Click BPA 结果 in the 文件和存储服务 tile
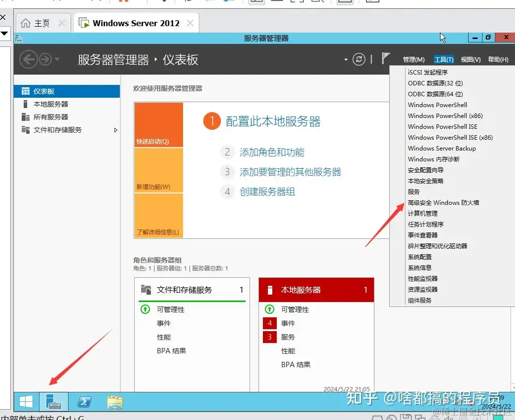 coord(172,350)
